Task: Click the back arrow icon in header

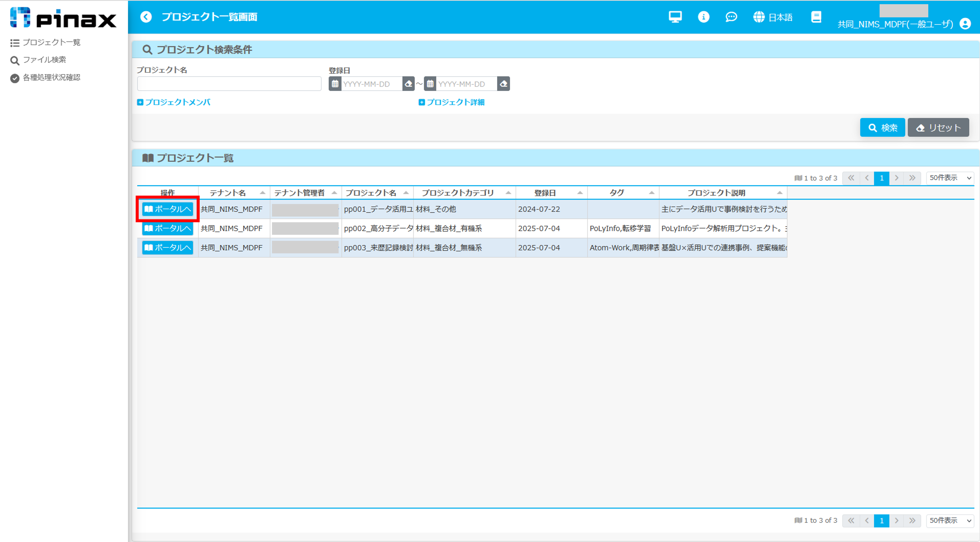Action: coord(146,17)
